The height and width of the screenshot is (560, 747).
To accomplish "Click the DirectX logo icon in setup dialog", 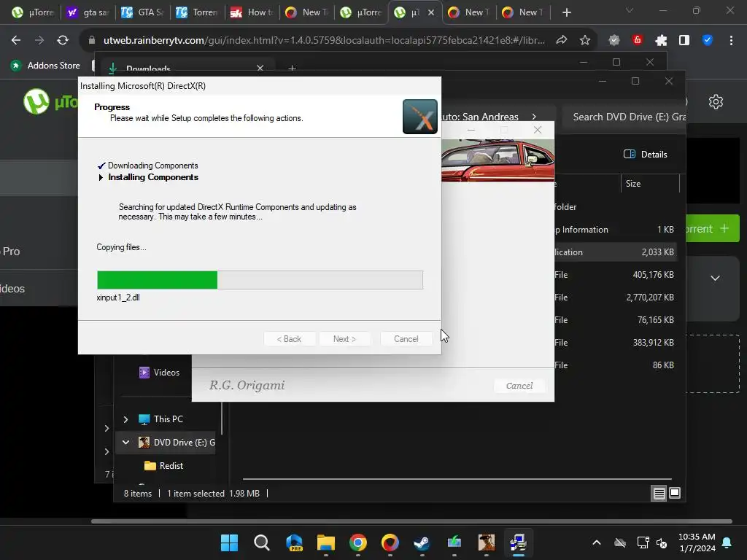I will pyautogui.click(x=419, y=117).
